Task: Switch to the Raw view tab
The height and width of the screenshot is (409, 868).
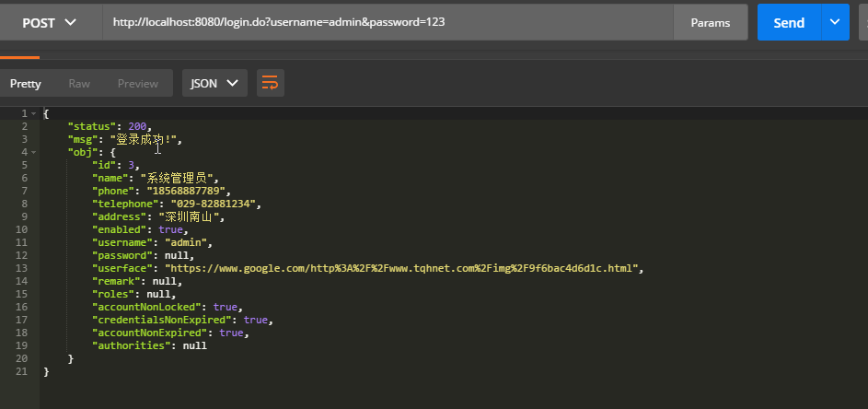Action: click(x=79, y=84)
